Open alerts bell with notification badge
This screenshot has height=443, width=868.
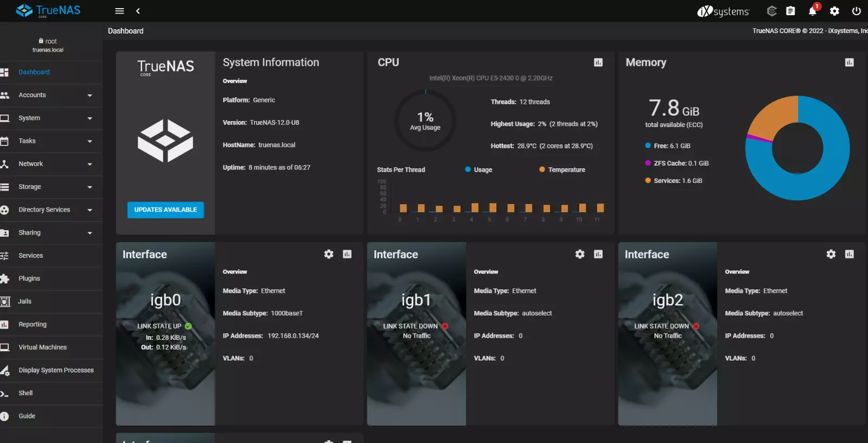click(x=813, y=11)
